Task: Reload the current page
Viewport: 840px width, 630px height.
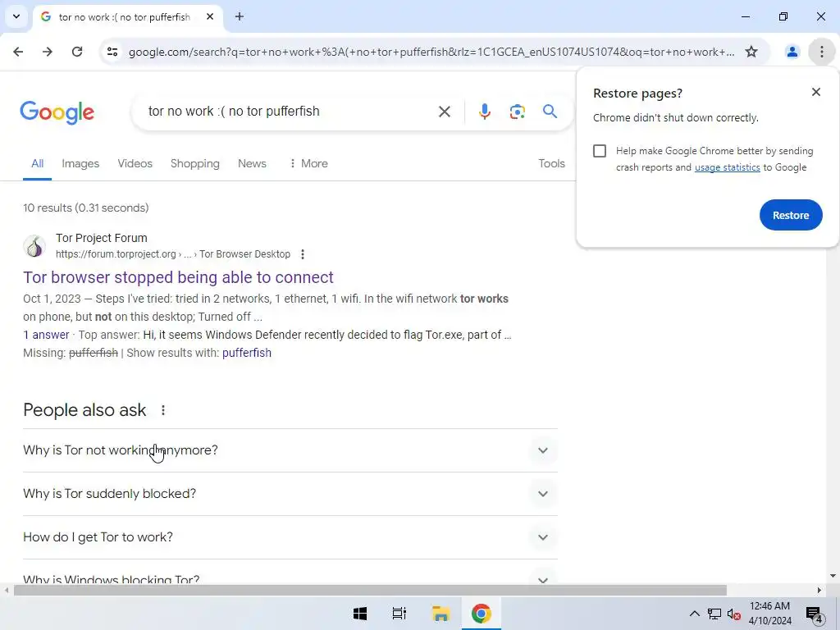Action: (x=77, y=52)
